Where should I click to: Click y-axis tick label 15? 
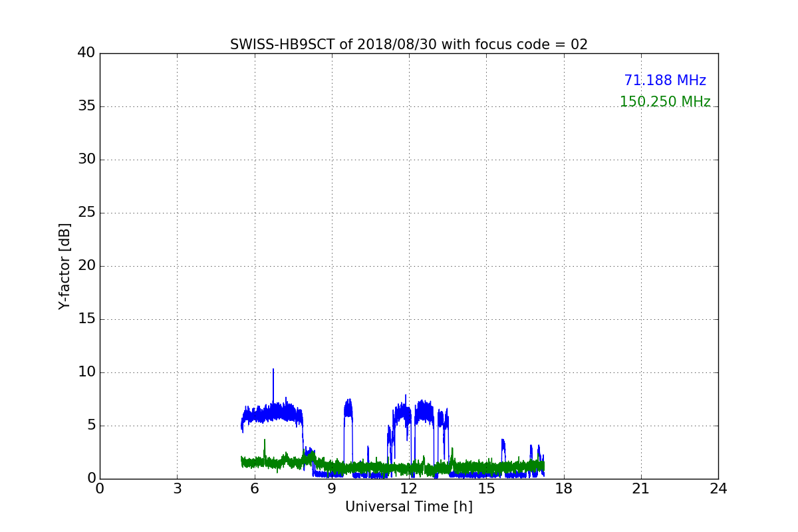pyautogui.click(x=86, y=319)
